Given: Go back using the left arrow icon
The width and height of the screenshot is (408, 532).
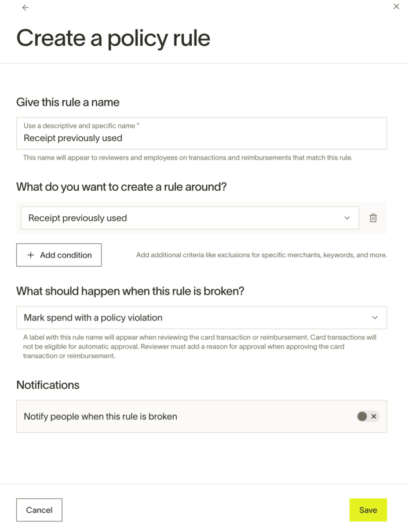Looking at the screenshot, I should [25, 8].
